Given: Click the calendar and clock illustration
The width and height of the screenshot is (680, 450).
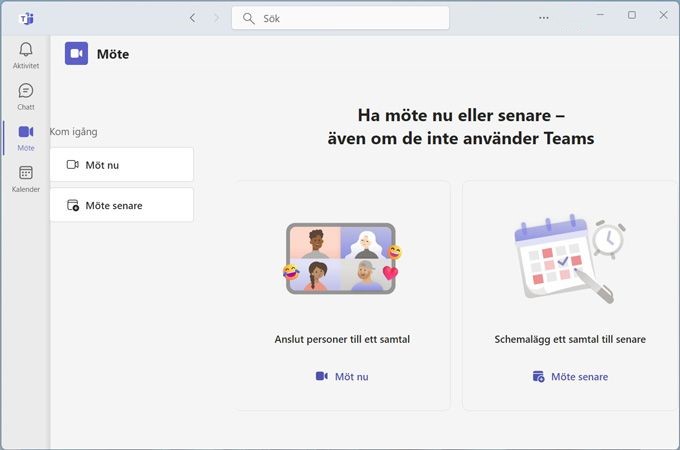Looking at the screenshot, I should pyautogui.click(x=569, y=259).
